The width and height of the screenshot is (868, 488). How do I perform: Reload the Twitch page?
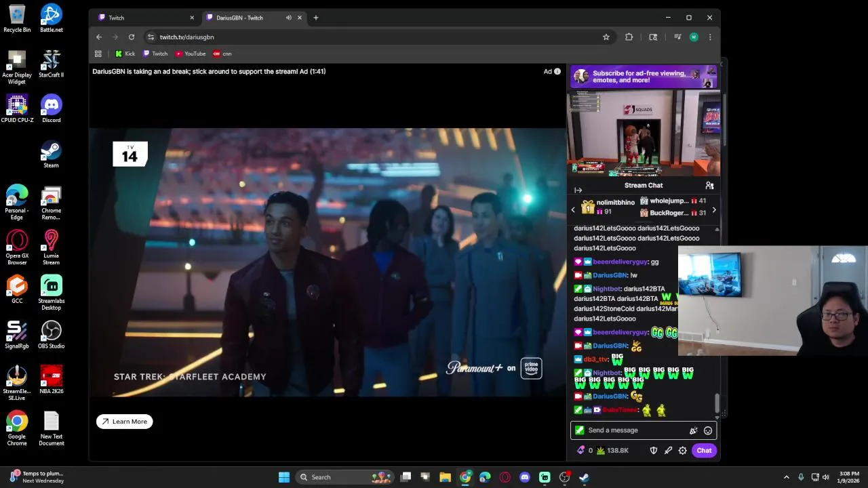pyautogui.click(x=132, y=37)
